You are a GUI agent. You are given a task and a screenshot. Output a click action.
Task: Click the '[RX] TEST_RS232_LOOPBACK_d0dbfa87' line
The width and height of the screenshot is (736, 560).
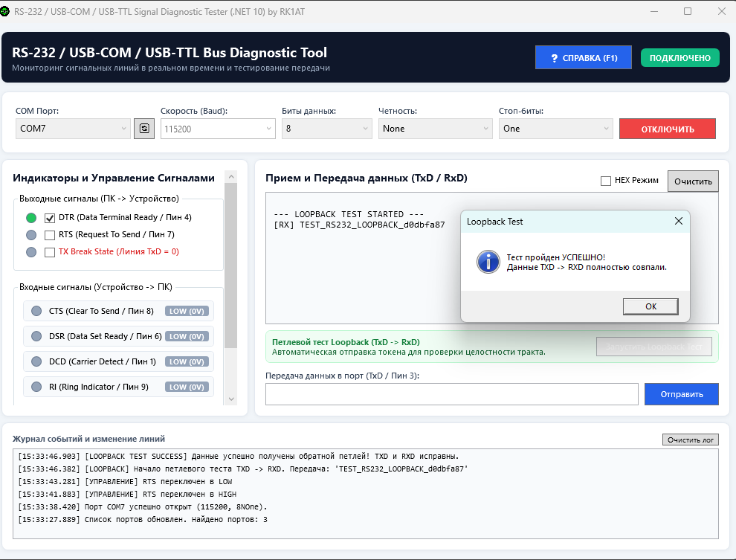coord(359,225)
